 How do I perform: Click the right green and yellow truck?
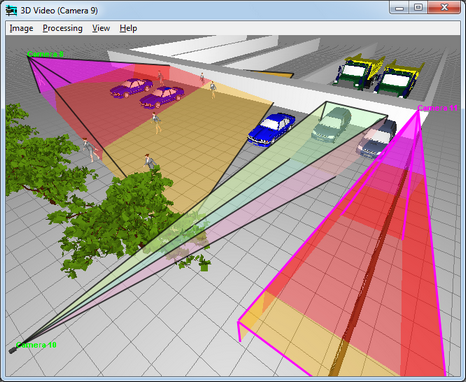point(398,79)
